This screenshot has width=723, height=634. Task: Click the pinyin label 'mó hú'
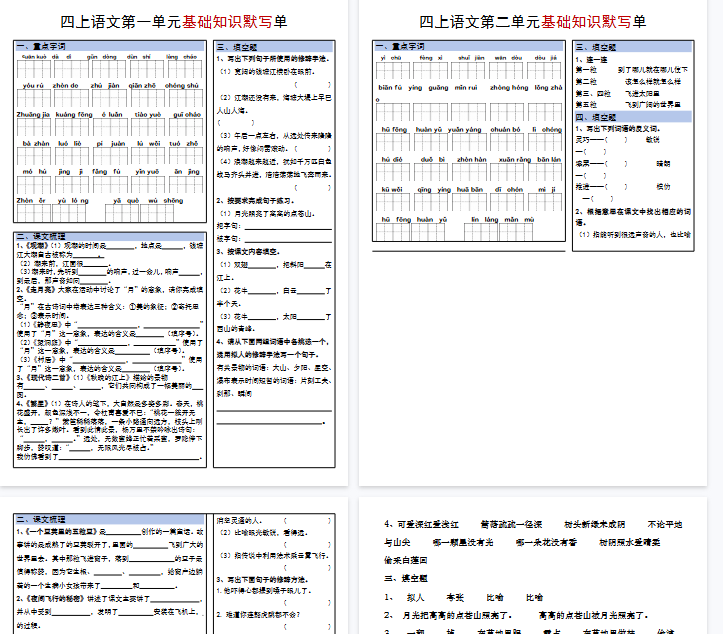point(35,172)
